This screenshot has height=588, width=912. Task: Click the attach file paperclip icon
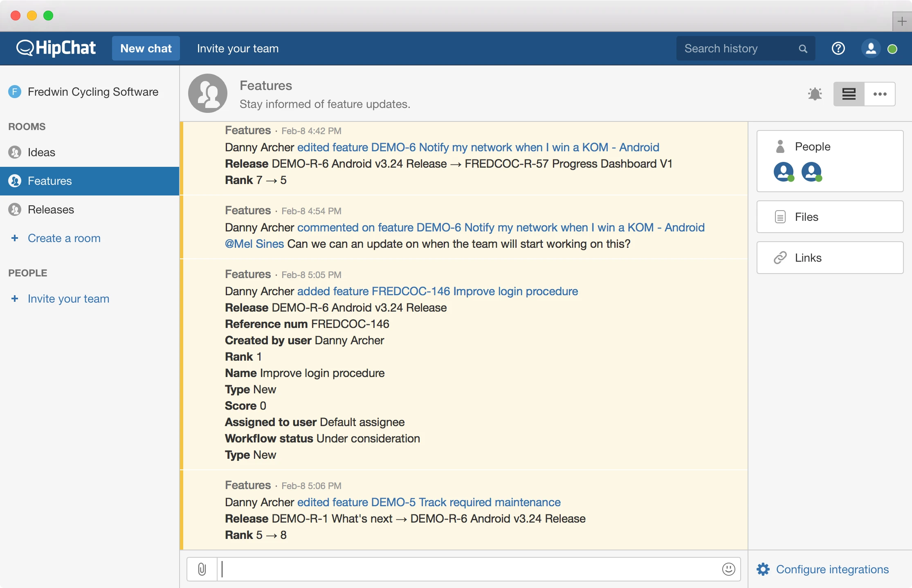(202, 569)
